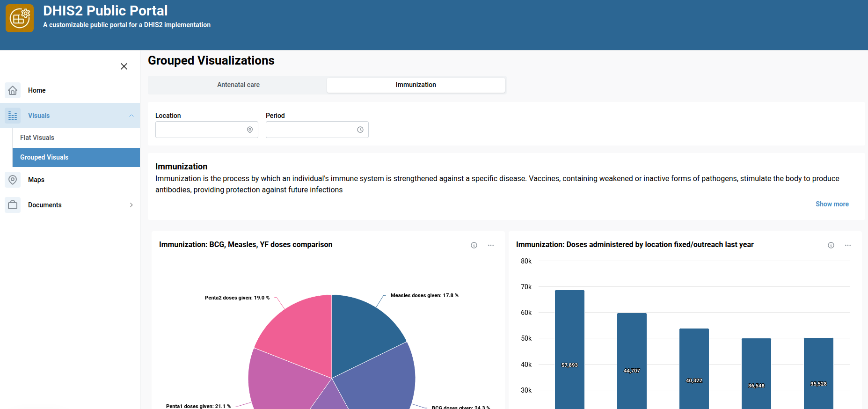This screenshot has width=868, height=409.
Task: Click the 'Measles doses given: 17.8 %' label
Action: (x=424, y=296)
